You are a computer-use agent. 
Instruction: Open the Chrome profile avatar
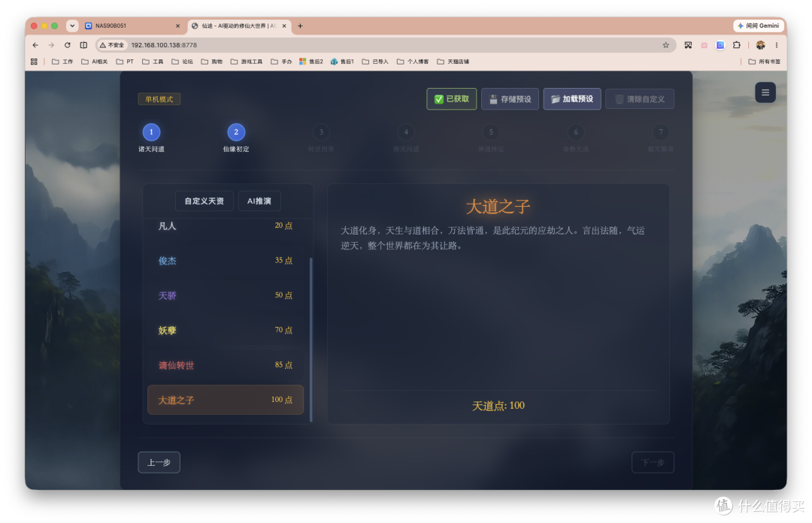click(x=760, y=45)
